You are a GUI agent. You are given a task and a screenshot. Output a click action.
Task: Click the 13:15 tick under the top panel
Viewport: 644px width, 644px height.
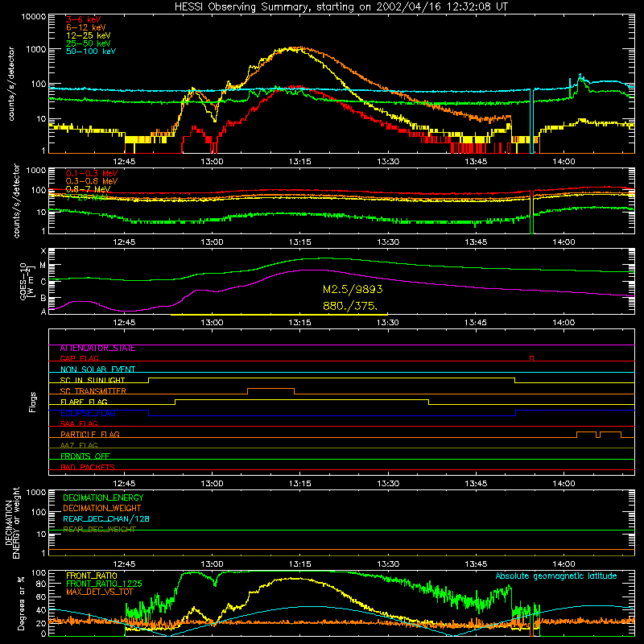(299, 162)
